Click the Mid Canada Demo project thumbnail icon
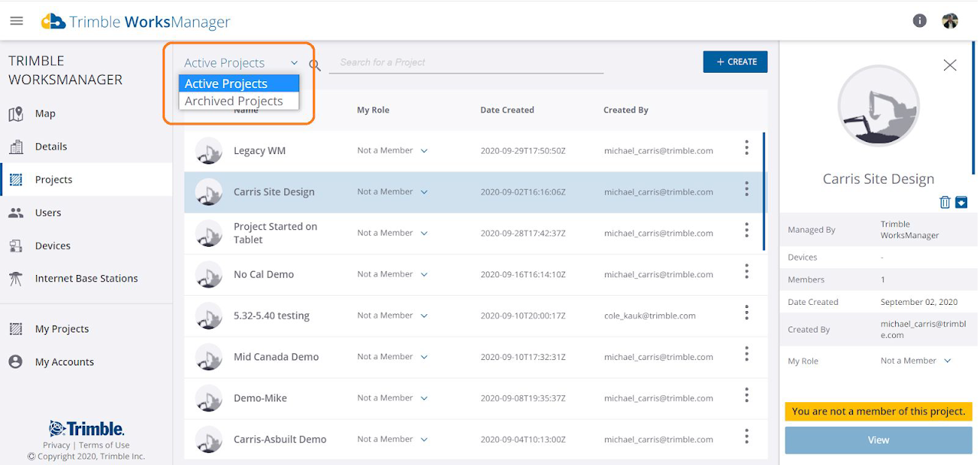The height and width of the screenshot is (465, 980). click(208, 357)
